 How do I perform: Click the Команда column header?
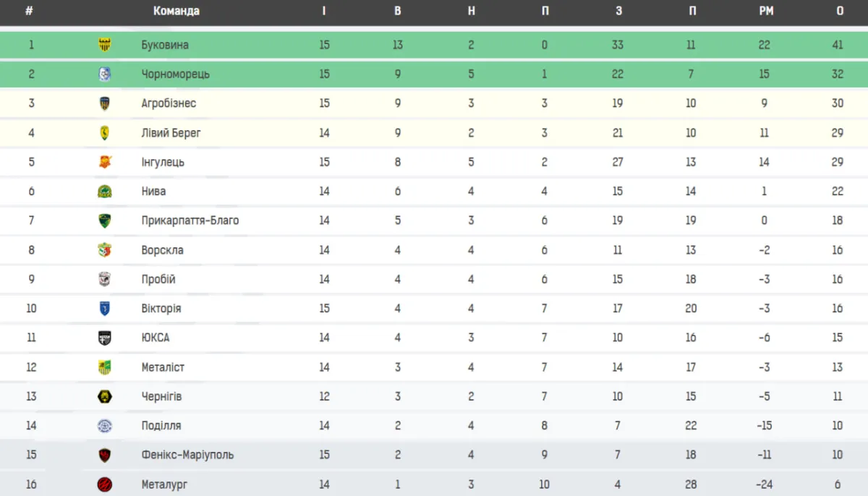176,11
